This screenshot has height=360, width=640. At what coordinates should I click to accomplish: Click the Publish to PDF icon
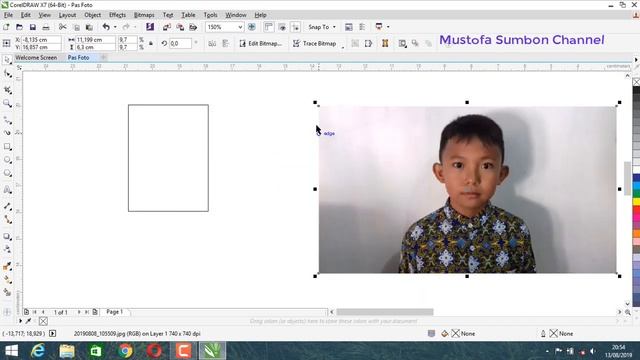pyautogui.click(x=193, y=27)
